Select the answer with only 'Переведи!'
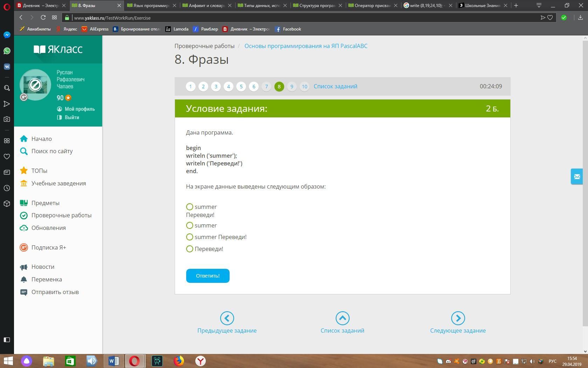Viewport: 588px width, 368px height. point(190,249)
